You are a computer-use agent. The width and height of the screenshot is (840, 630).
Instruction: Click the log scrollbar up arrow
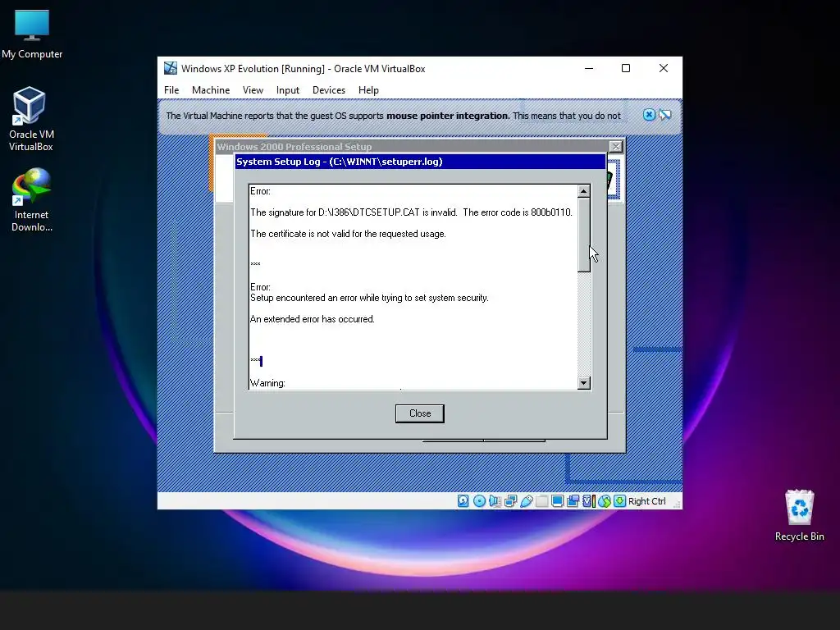[x=584, y=191]
